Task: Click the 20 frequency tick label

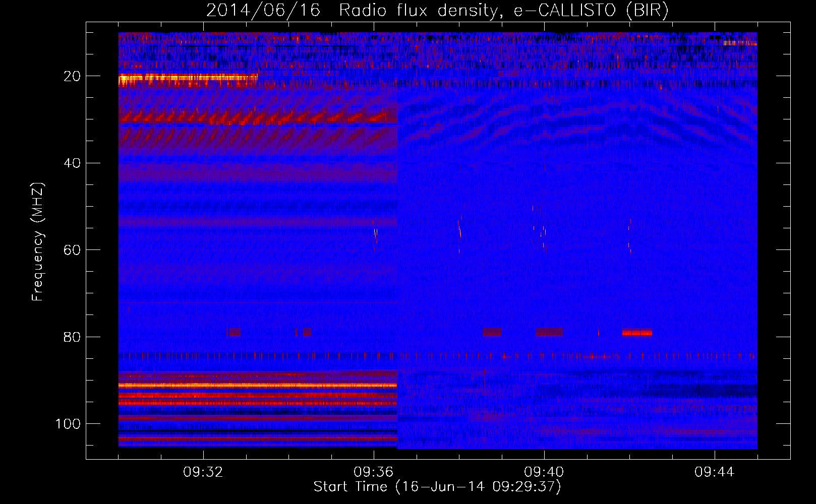Action: 72,76
